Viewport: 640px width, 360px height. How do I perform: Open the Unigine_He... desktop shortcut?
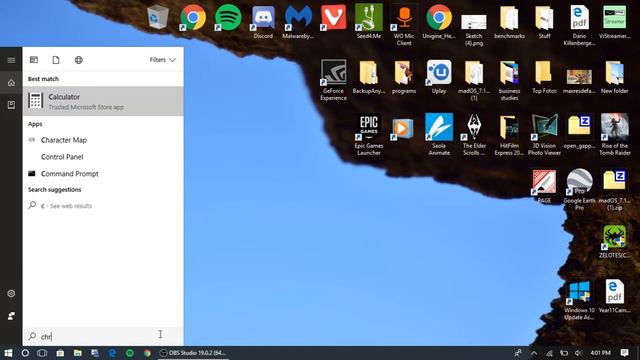(x=439, y=22)
